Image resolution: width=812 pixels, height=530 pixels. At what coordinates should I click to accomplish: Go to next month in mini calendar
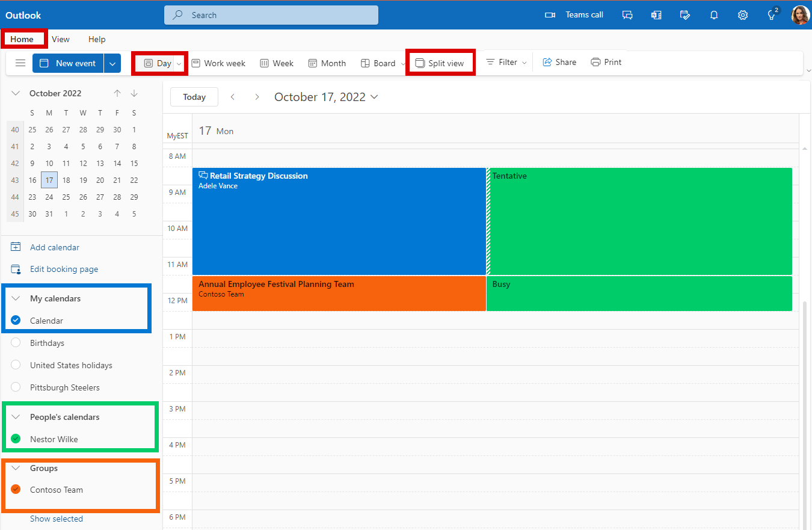pos(134,93)
